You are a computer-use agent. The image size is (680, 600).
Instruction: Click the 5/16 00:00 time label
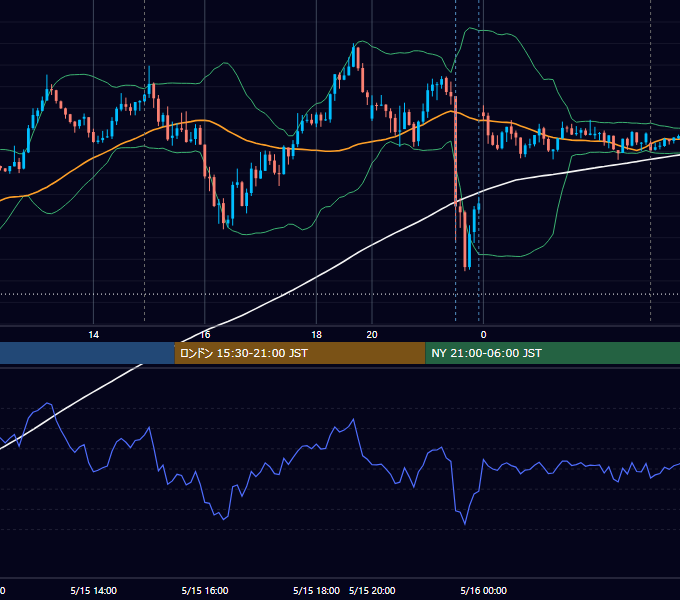click(484, 590)
